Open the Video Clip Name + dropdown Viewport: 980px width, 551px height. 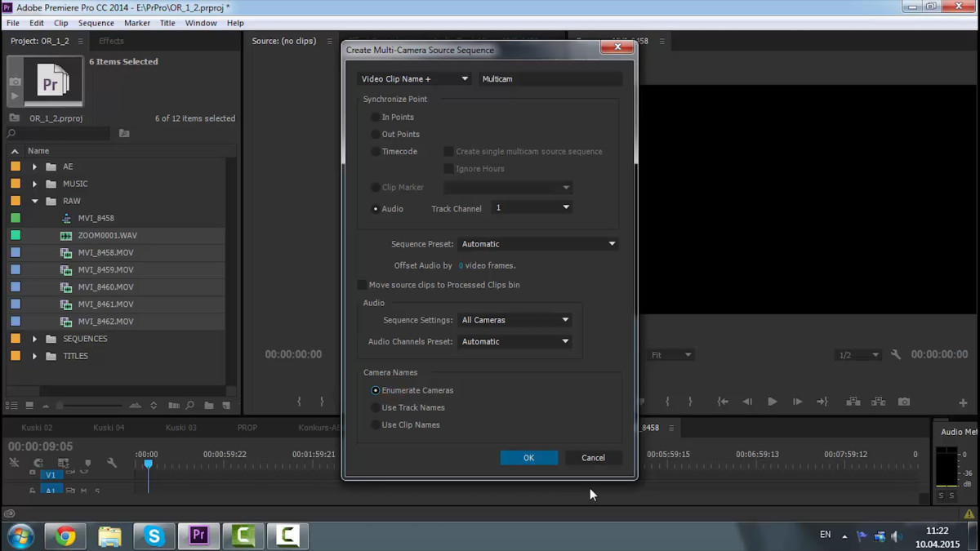(x=414, y=79)
